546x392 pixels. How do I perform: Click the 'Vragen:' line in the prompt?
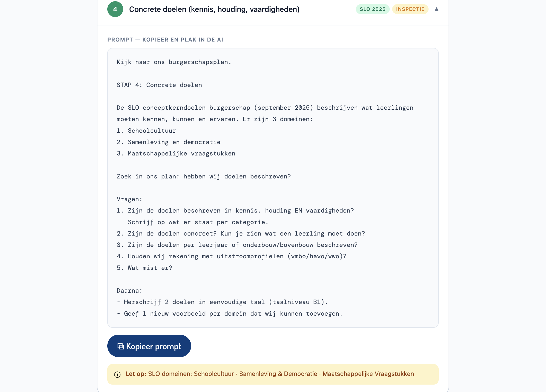pos(129,199)
